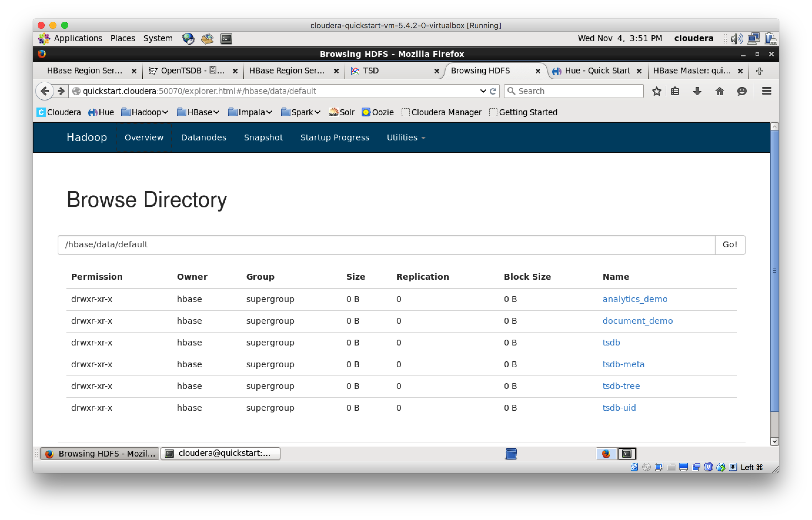Click the page vertical scrollbar
The height and width of the screenshot is (520, 812).
click(x=774, y=270)
